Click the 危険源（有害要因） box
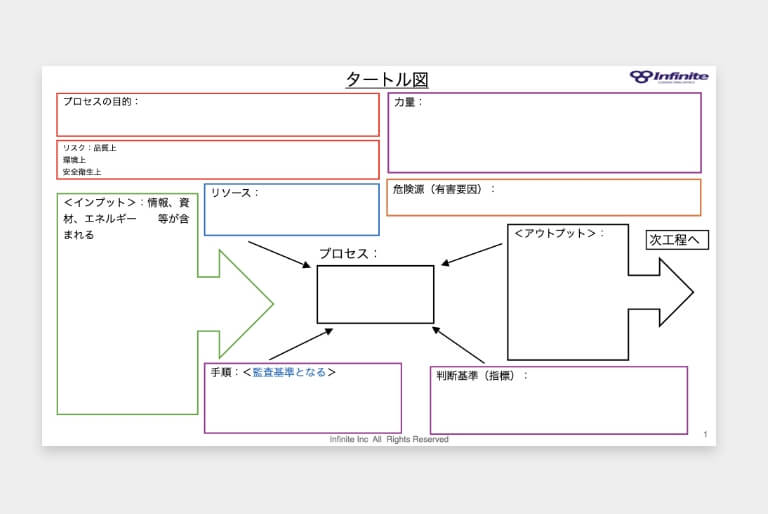Screen dimensions: 768x514 point(544,197)
